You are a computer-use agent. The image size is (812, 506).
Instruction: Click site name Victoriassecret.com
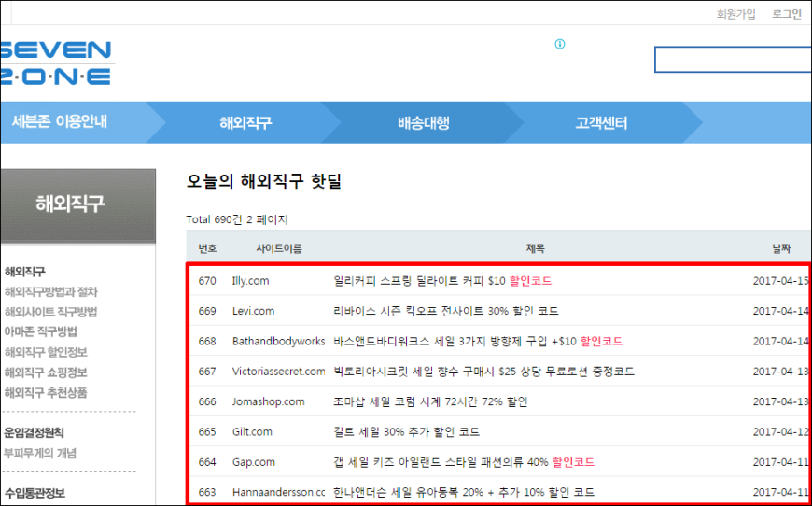(279, 372)
